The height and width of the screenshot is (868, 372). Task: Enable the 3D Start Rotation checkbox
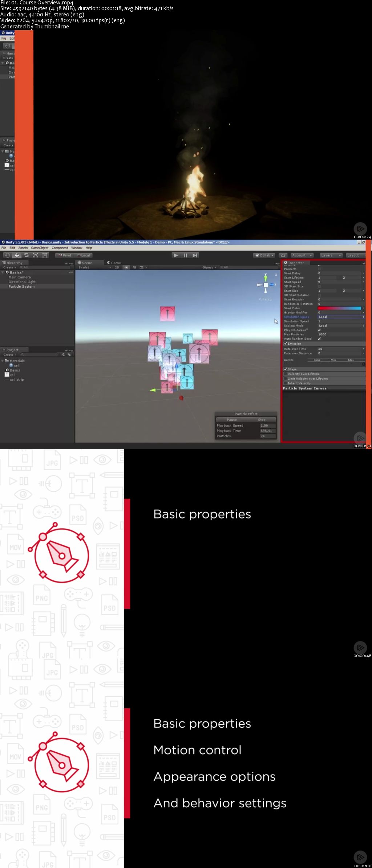tap(319, 295)
